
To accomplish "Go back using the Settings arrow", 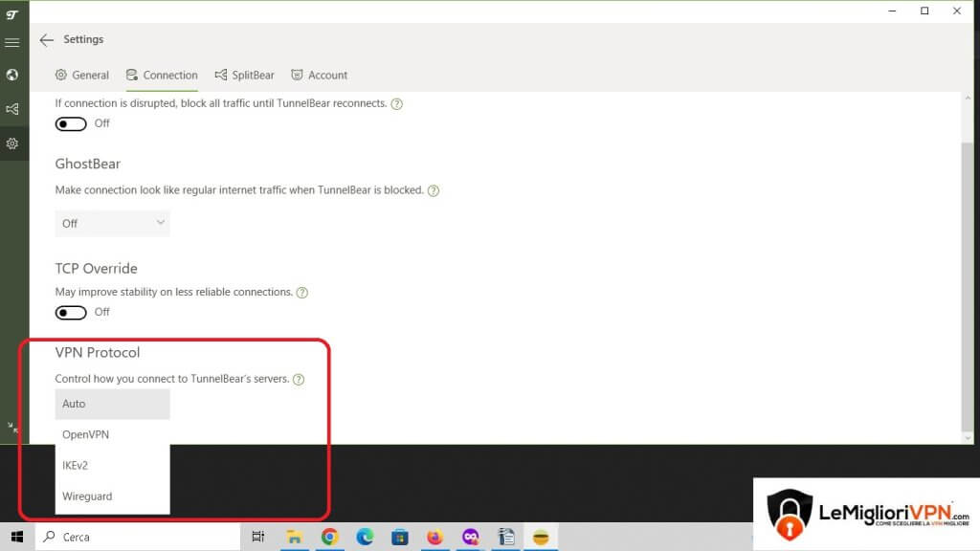I will [46, 40].
